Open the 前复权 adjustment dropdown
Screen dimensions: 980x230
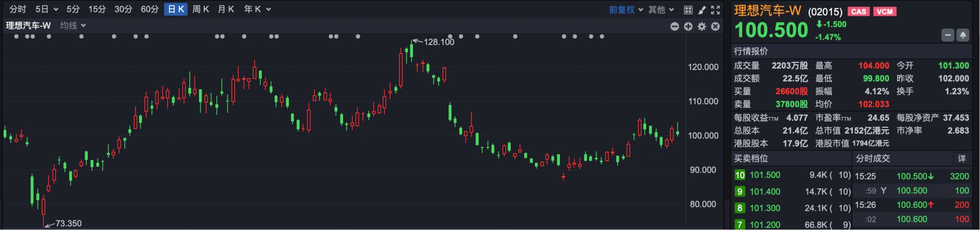point(626,10)
